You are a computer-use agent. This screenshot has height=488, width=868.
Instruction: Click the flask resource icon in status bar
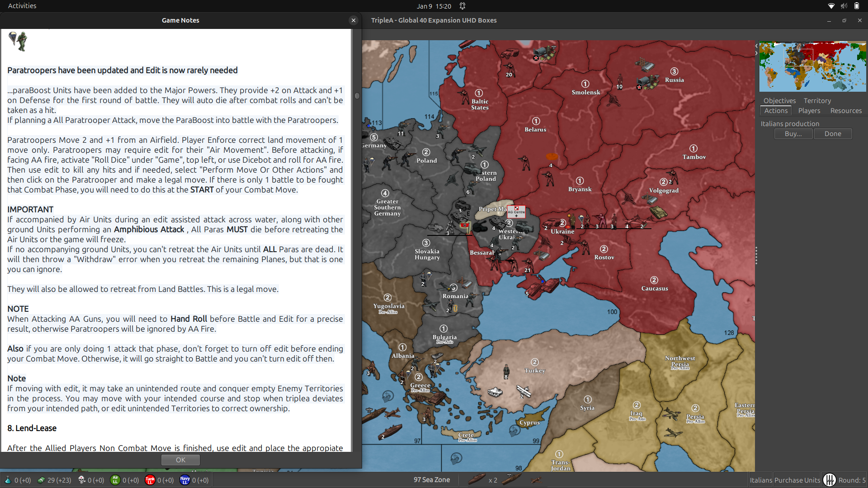point(8,480)
